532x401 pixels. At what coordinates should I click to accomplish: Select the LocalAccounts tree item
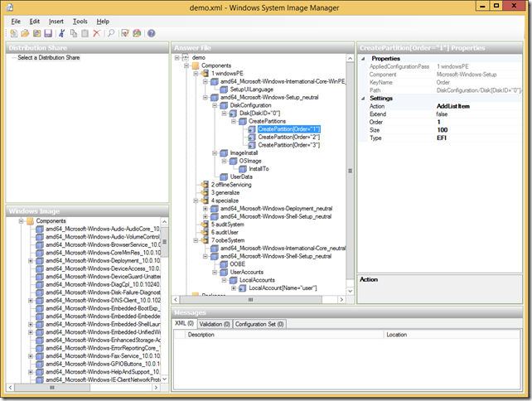tap(257, 280)
